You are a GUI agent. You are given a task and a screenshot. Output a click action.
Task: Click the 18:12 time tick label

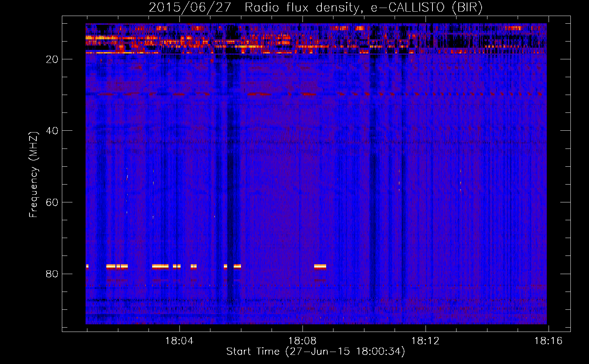tap(426, 341)
